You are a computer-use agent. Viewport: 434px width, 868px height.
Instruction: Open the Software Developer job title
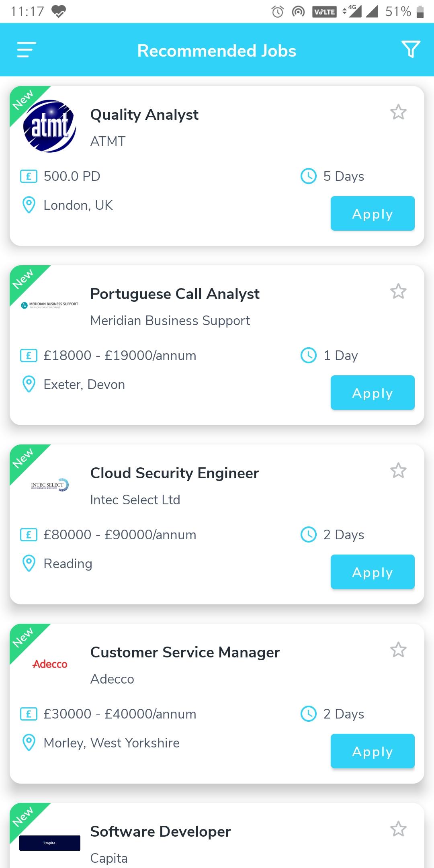(160, 831)
